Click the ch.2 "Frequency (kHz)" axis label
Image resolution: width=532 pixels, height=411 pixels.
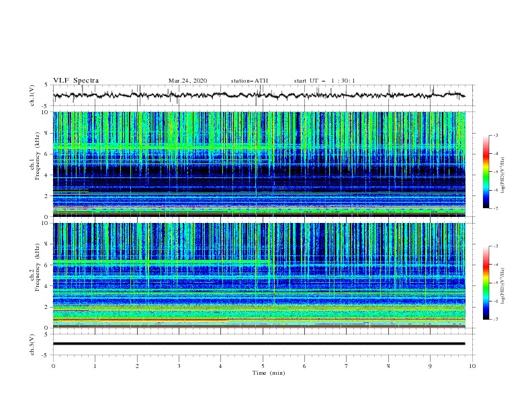click(38, 267)
